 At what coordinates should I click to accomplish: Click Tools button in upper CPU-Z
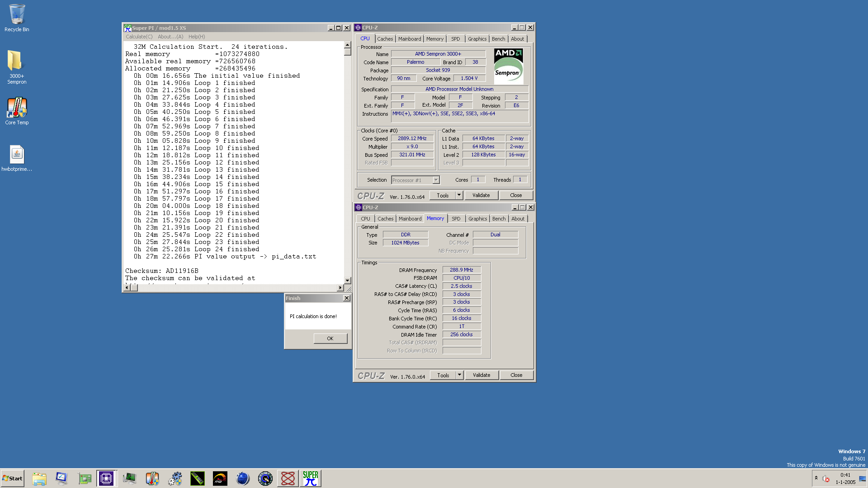[443, 195]
